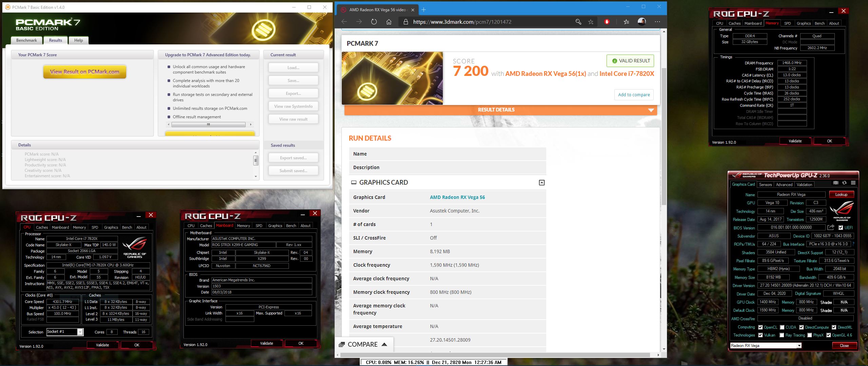The height and width of the screenshot is (366, 868).
Task: Go to the browser home page
Action: pyautogui.click(x=389, y=22)
